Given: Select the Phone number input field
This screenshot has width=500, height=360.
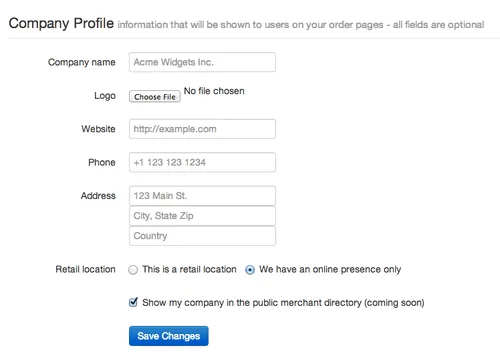Looking at the screenshot, I should [x=202, y=162].
